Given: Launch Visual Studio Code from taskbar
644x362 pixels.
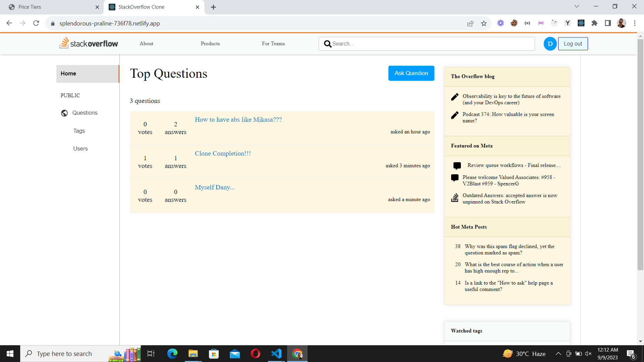Looking at the screenshot, I should pyautogui.click(x=276, y=354).
